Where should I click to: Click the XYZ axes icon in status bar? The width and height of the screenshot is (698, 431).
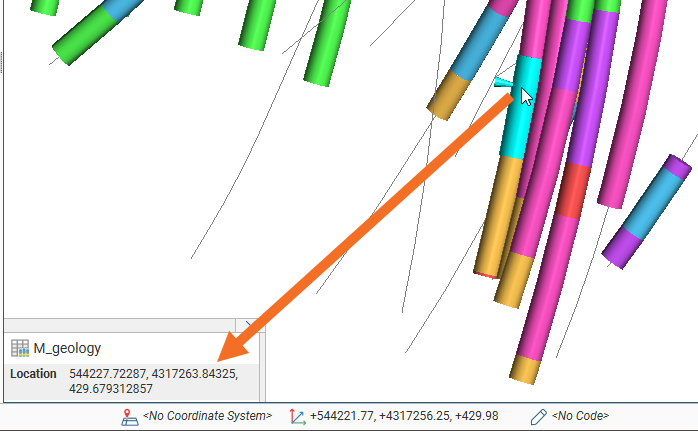[x=297, y=415]
